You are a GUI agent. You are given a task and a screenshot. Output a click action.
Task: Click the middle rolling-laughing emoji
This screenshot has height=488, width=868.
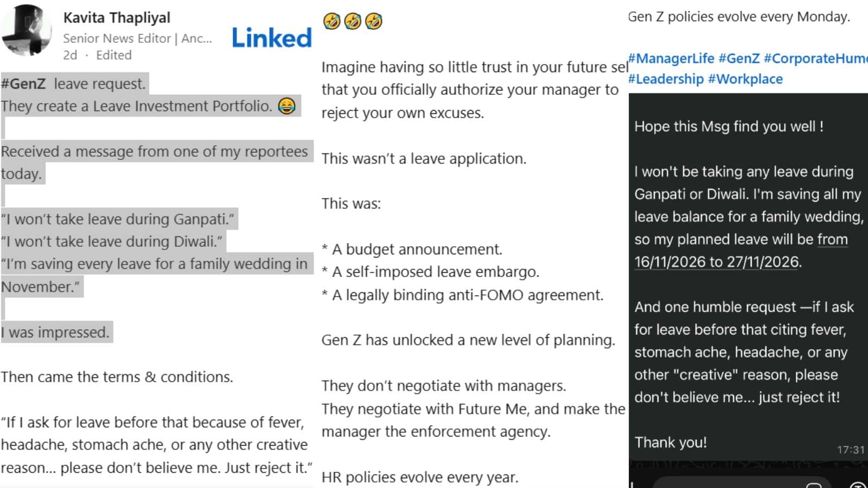coord(353,21)
